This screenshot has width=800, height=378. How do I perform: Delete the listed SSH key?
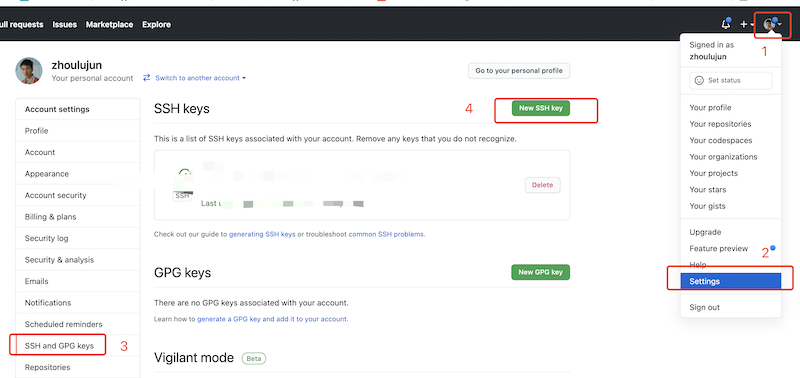tap(542, 185)
